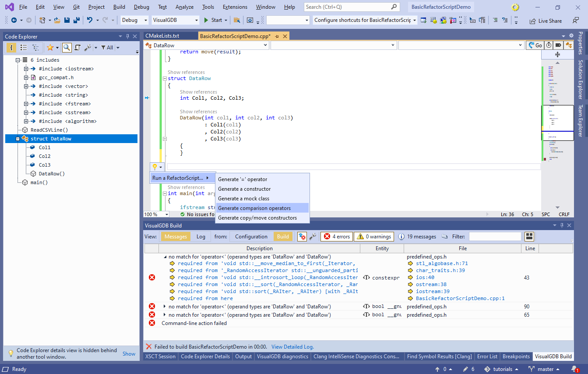Click the master branch indicator in status bar
588x374 pixels.
(545, 369)
